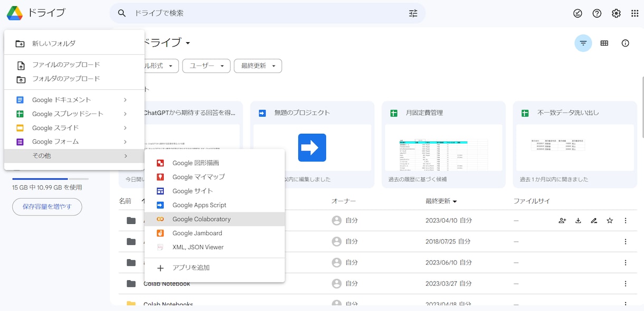644x311 pixels.
Task: Open the help question mark icon
Action: click(597, 13)
